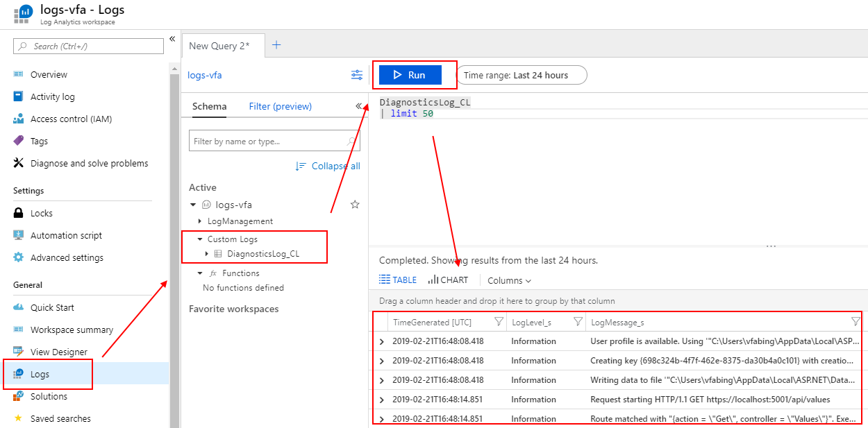Filter the TimeGenerated column

[x=499, y=322]
